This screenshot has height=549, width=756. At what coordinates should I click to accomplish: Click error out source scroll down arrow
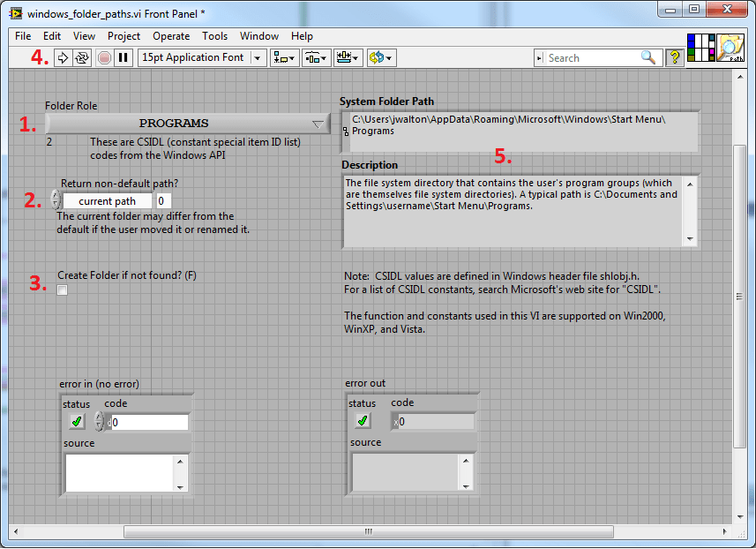(466, 485)
